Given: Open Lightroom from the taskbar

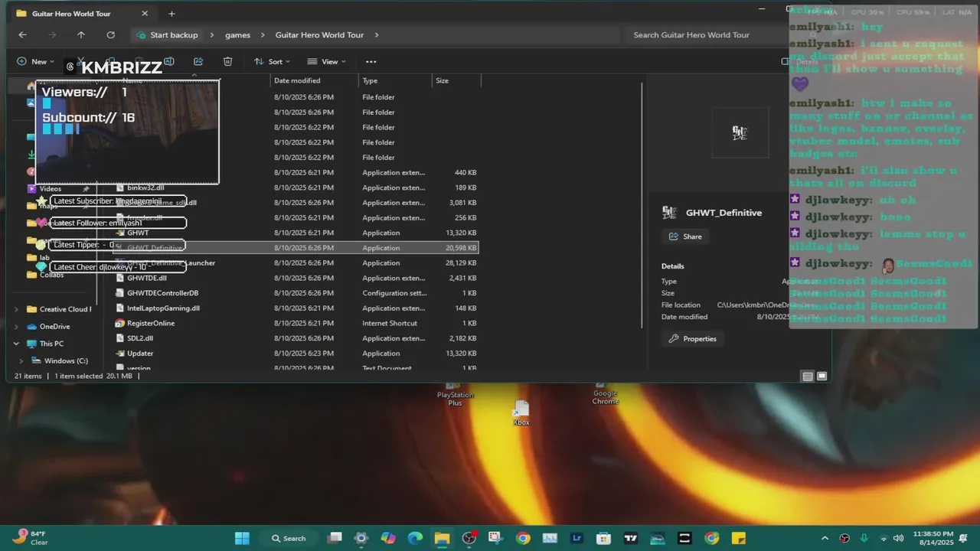Looking at the screenshot, I should (x=577, y=538).
